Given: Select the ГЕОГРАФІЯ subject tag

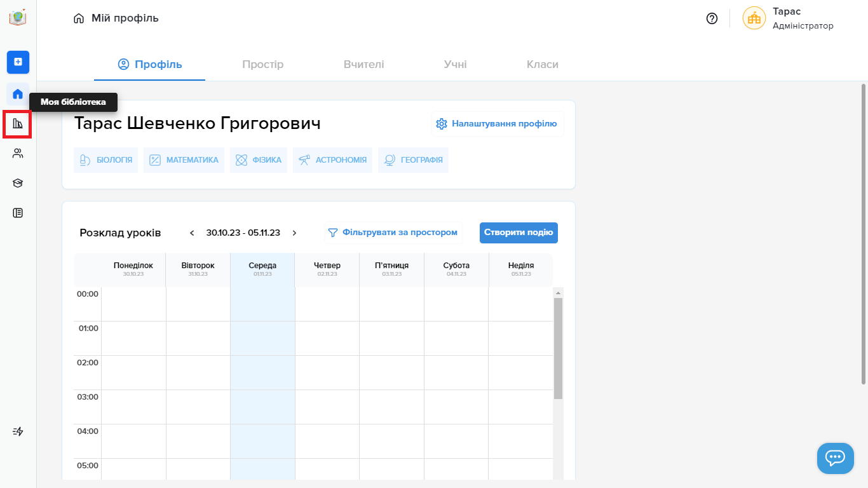Looking at the screenshot, I should tap(413, 160).
